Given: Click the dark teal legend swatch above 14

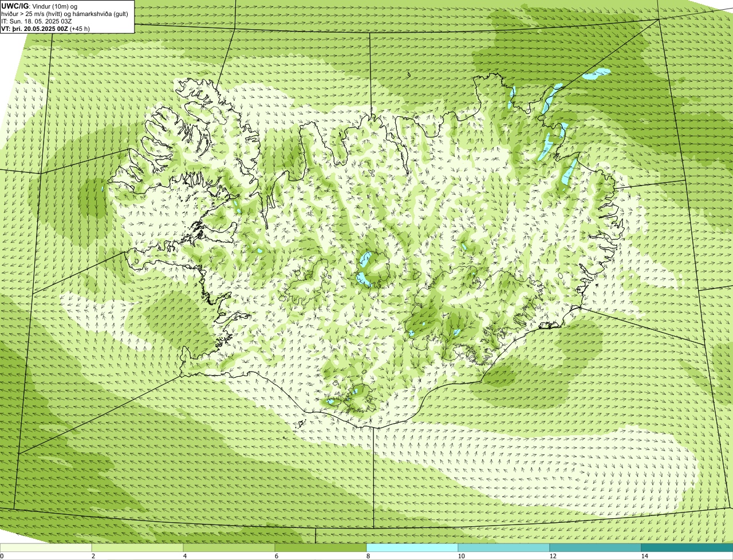Looking at the screenshot, I should [687, 548].
